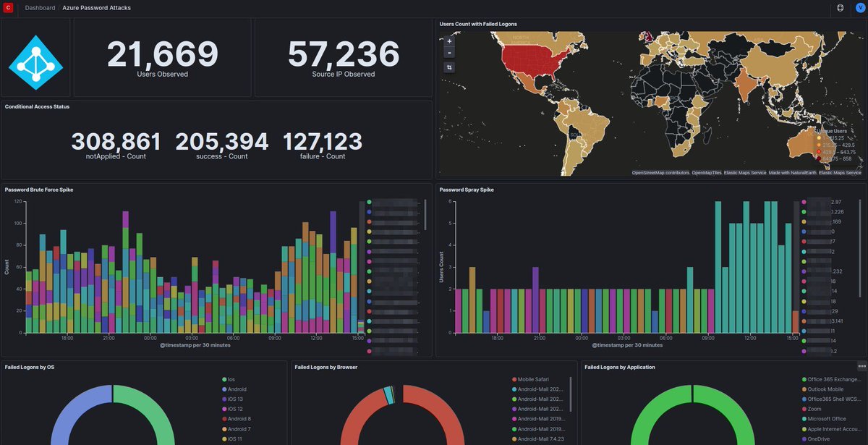Toggle Microsoft Office legend entry
868x445 pixels.
tap(825, 418)
